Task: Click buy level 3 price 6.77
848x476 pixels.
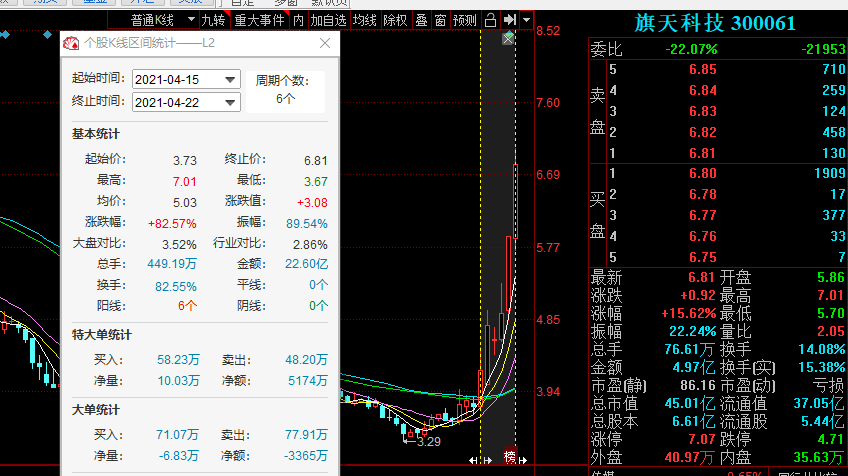Action: pyautogui.click(x=703, y=215)
